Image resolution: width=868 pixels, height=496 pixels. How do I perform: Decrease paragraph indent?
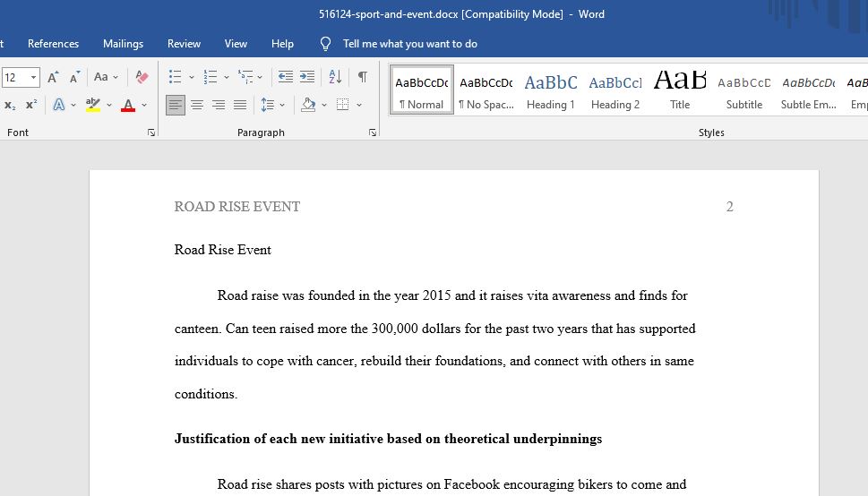coord(286,77)
